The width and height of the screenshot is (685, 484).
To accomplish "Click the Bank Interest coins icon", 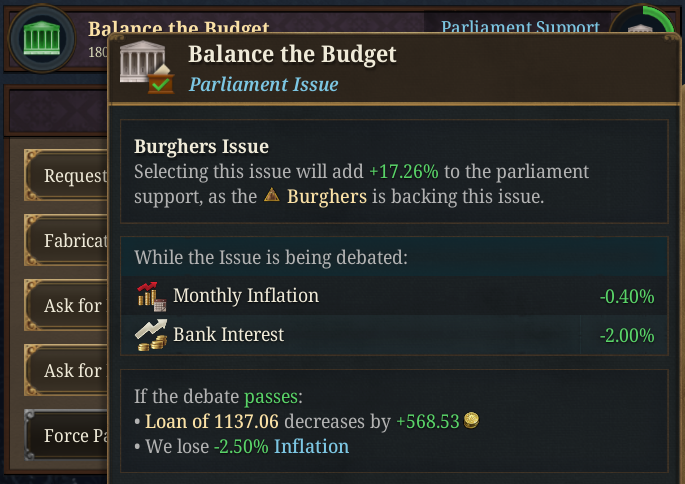I will pyautogui.click(x=150, y=335).
